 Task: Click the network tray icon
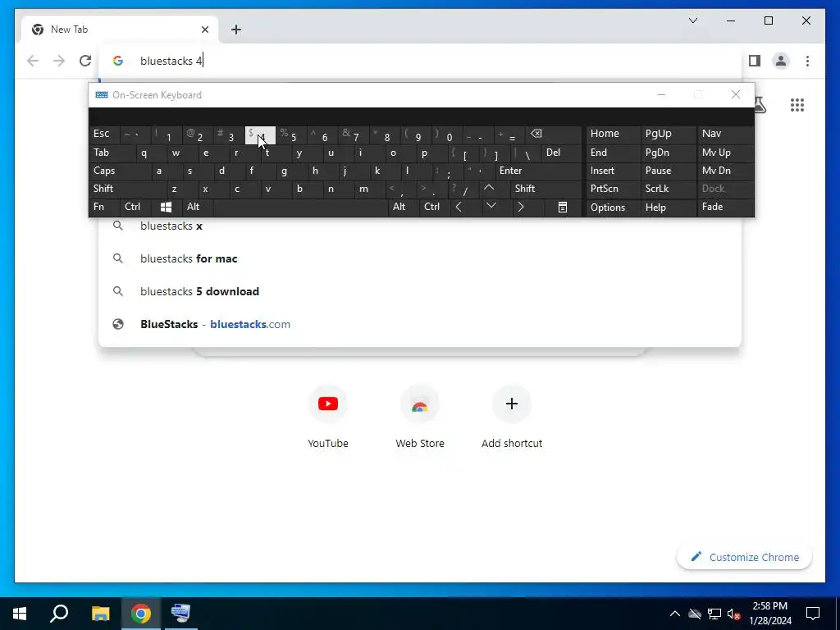(x=714, y=614)
